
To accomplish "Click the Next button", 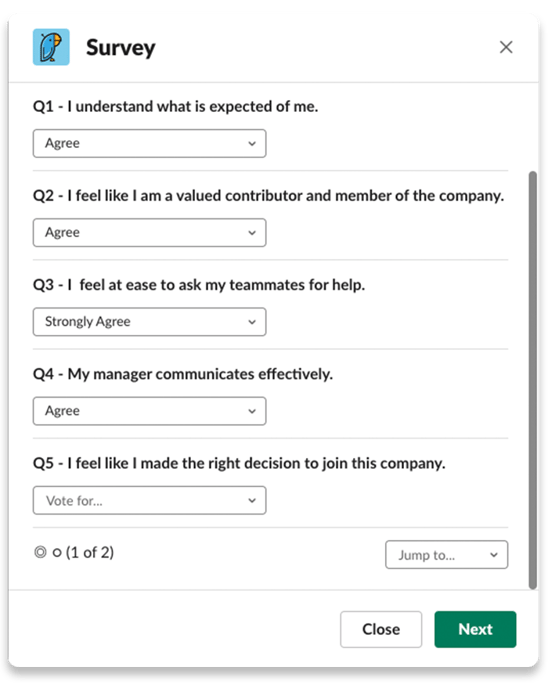I will click(x=475, y=629).
